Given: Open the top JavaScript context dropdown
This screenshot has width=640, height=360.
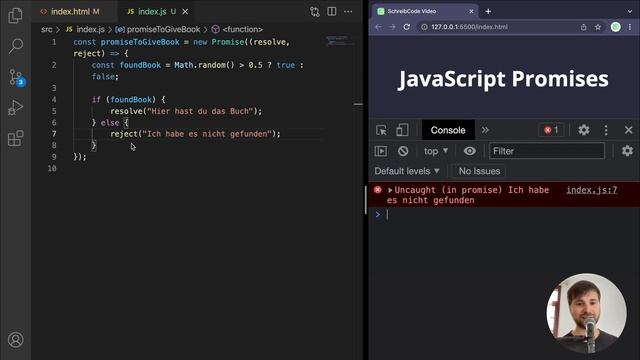Looking at the screenshot, I should pos(436,151).
